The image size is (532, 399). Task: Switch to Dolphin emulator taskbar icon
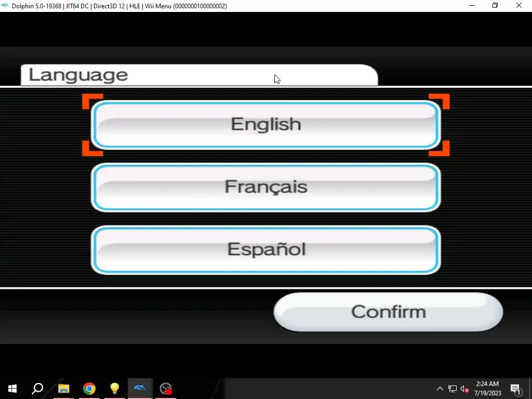click(x=140, y=389)
